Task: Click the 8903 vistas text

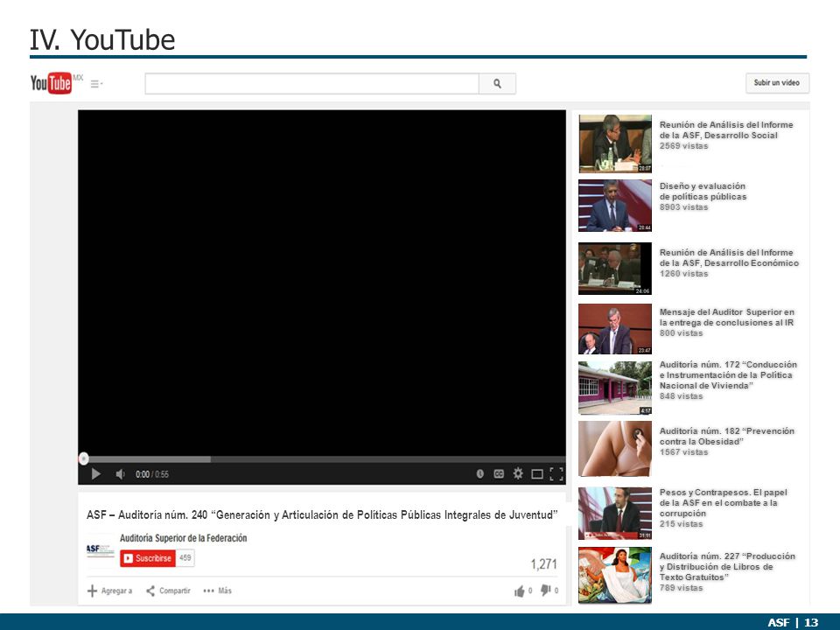Action: 683,207
